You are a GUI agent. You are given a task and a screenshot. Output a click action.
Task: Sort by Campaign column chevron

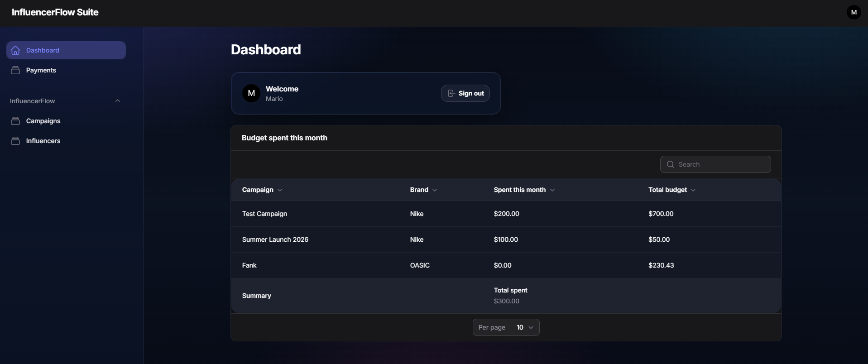[x=280, y=190]
